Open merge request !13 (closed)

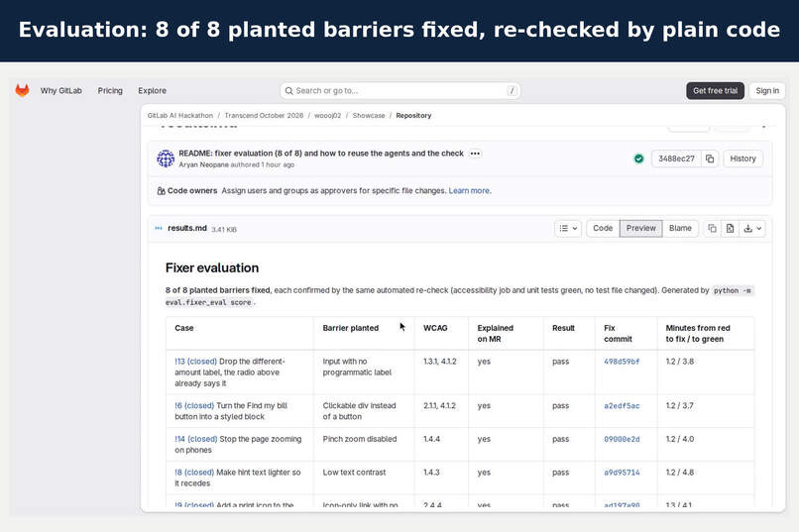[195, 362]
